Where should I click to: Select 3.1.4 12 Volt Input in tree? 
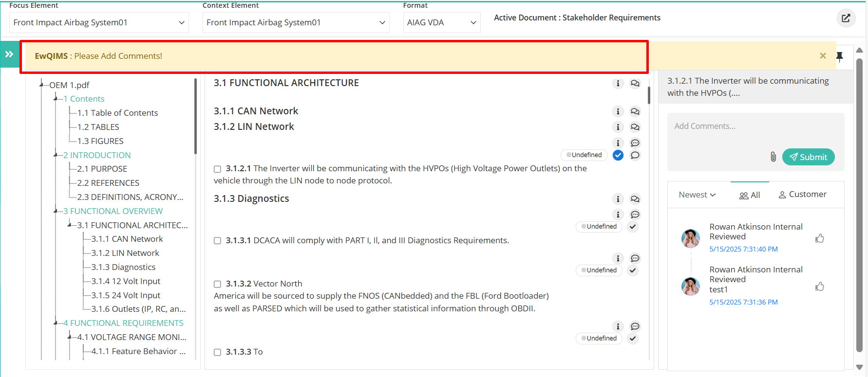pos(126,281)
